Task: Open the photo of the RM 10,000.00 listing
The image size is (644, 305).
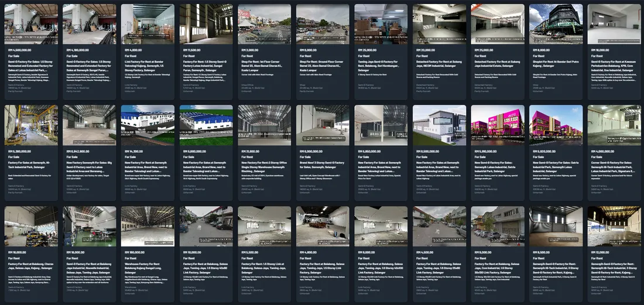Action: pyautogui.click(x=206, y=226)
